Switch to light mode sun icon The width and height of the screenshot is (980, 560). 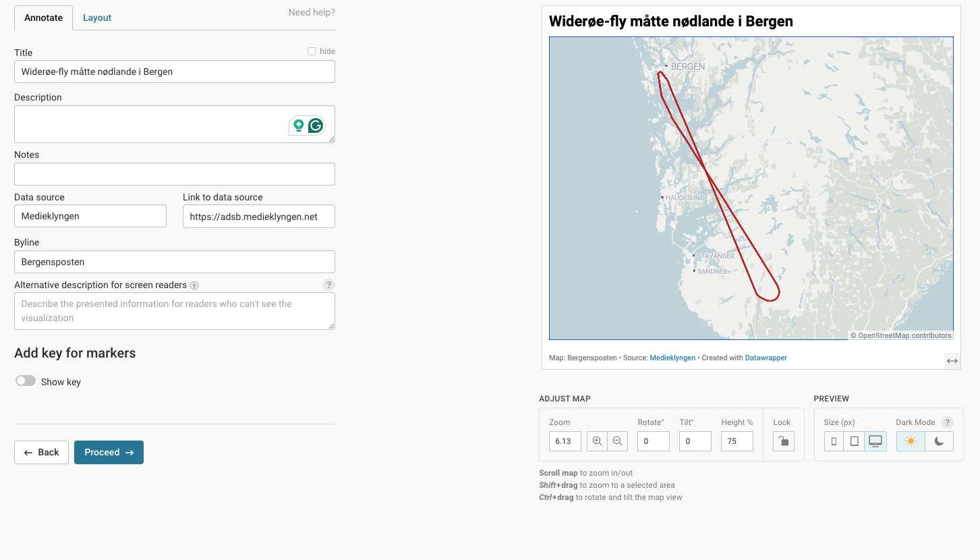click(911, 441)
